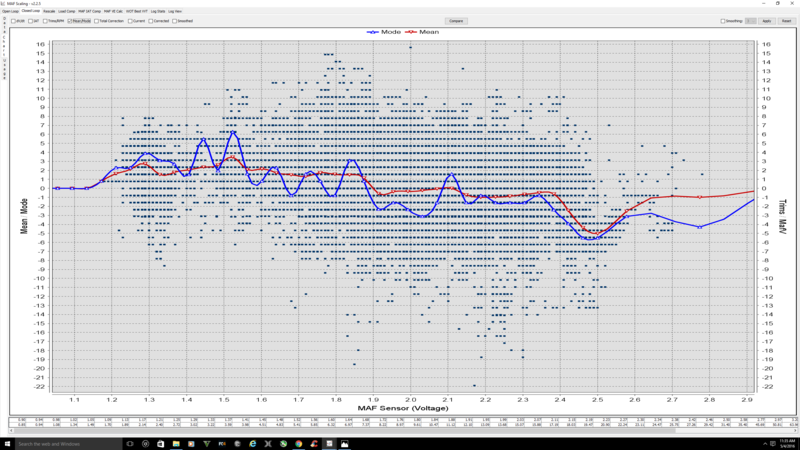Click the Windows Start button
The height and width of the screenshot is (450, 800).
6,444
